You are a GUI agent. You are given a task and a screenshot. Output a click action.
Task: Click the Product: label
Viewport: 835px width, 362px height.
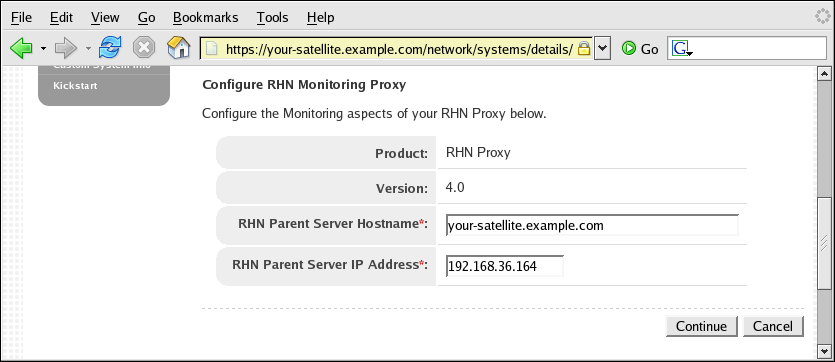[402, 154]
